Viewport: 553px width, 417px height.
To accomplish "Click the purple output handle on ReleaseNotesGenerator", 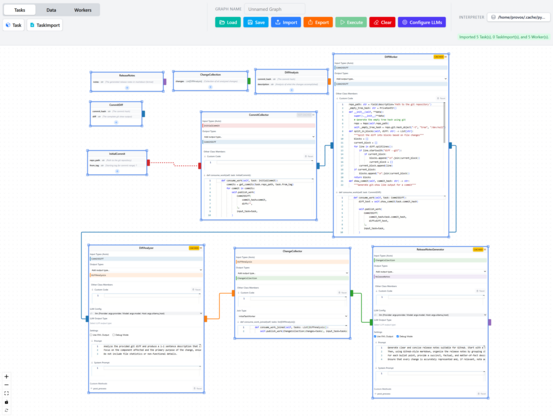I will pos(490,322).
